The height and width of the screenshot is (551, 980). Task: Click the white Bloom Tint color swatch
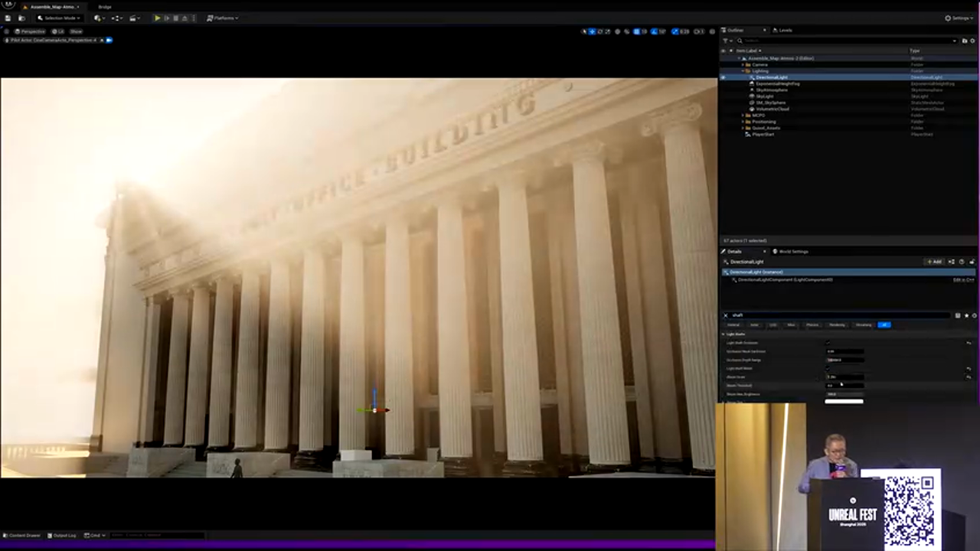pos(844,401)
